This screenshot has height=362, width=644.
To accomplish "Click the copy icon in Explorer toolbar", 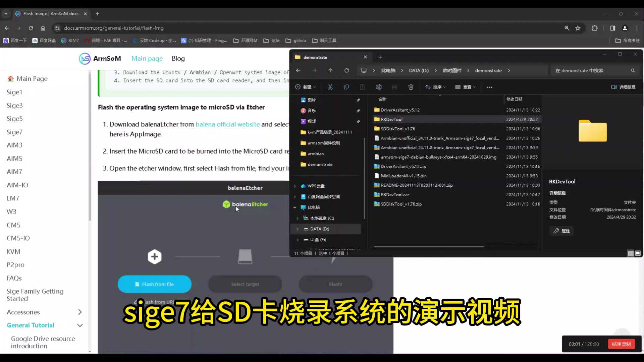I will 346,87.
